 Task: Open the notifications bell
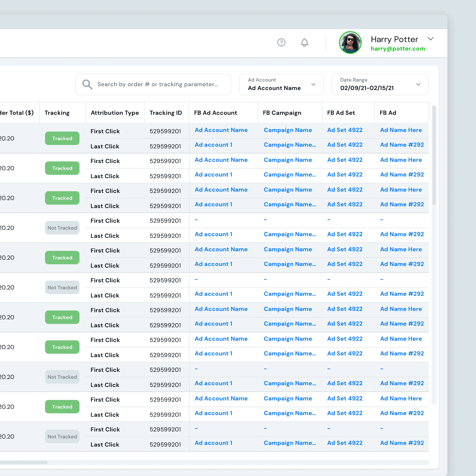304,42
